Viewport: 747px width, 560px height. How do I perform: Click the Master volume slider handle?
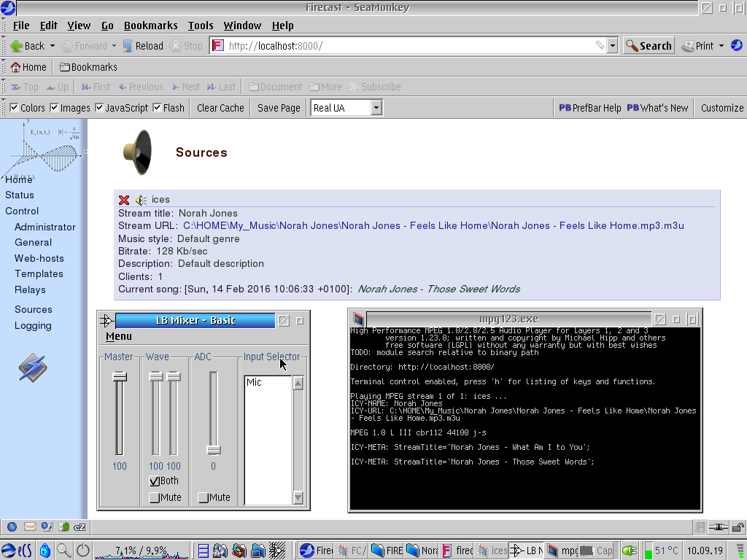click(119, 376)
